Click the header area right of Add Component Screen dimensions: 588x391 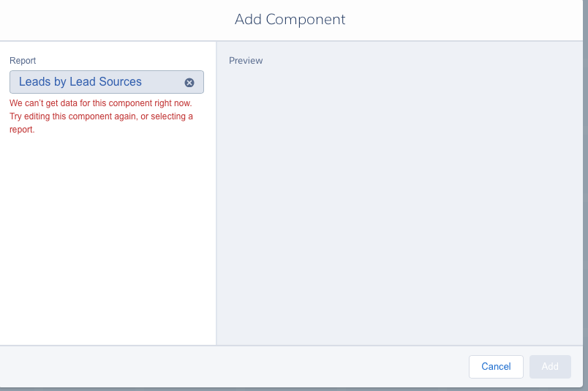click(x=468, y=20)
